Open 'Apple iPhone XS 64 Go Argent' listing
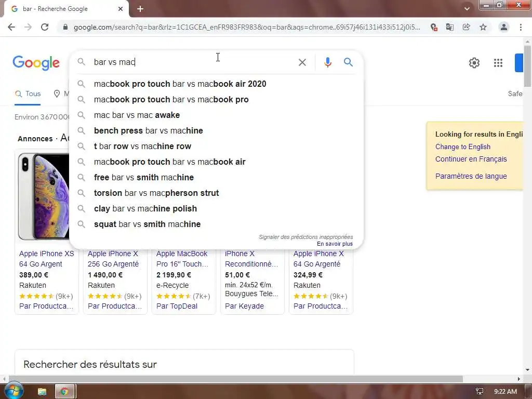The image size is (532, 399). tap(46, 259)
